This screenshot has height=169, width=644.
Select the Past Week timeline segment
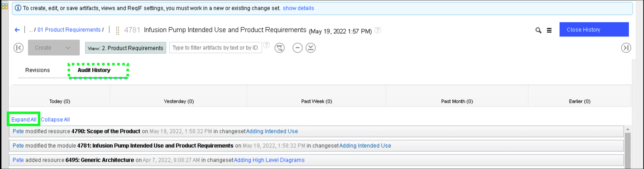click(x=316, y=101)
